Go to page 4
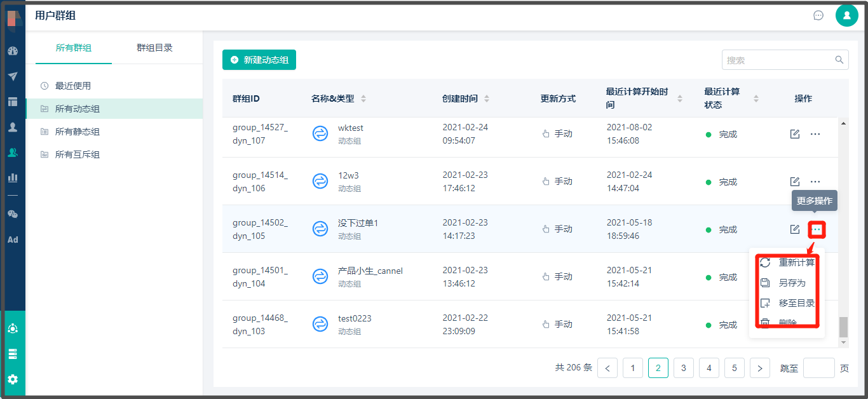The height and width of the screenshot is (399, 868). [709, 368]
